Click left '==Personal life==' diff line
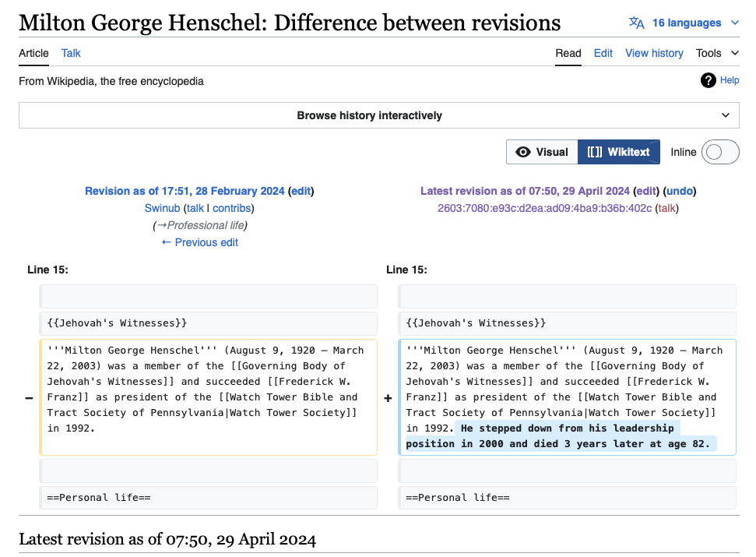Screen dimensions: 756x557 coord(209,498)
